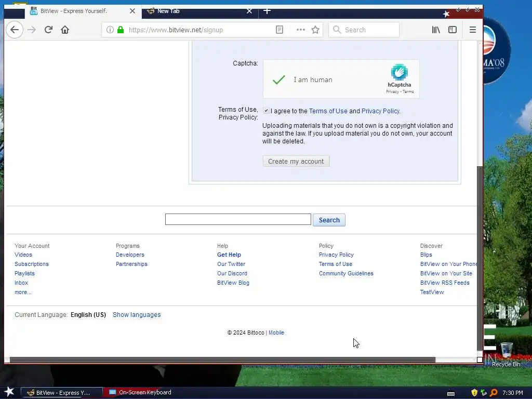Viewport: 532px width, 399px height.
Task: Click the browser toolbar Search box
Action: [364, 30]
